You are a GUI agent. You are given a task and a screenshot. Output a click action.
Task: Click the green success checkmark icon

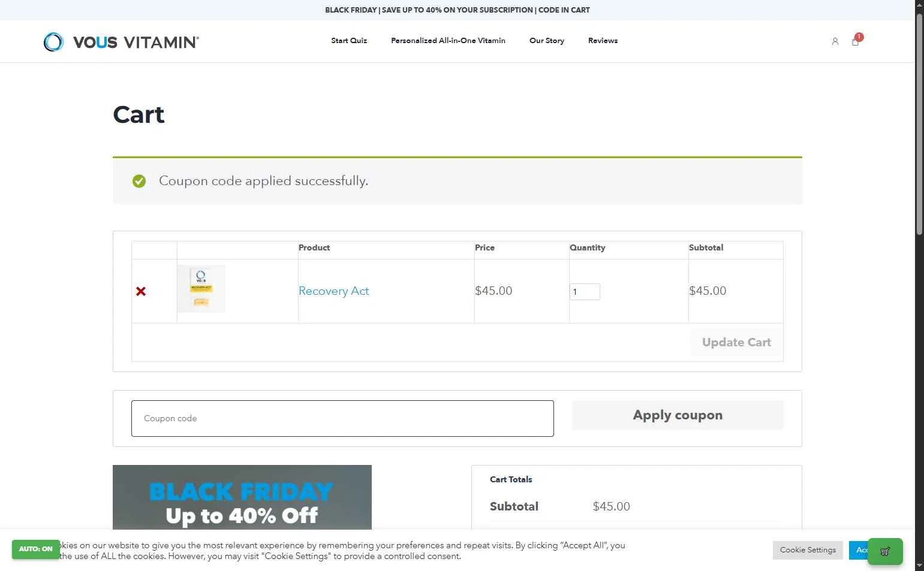pyautogui.click(x=139, y=181)
